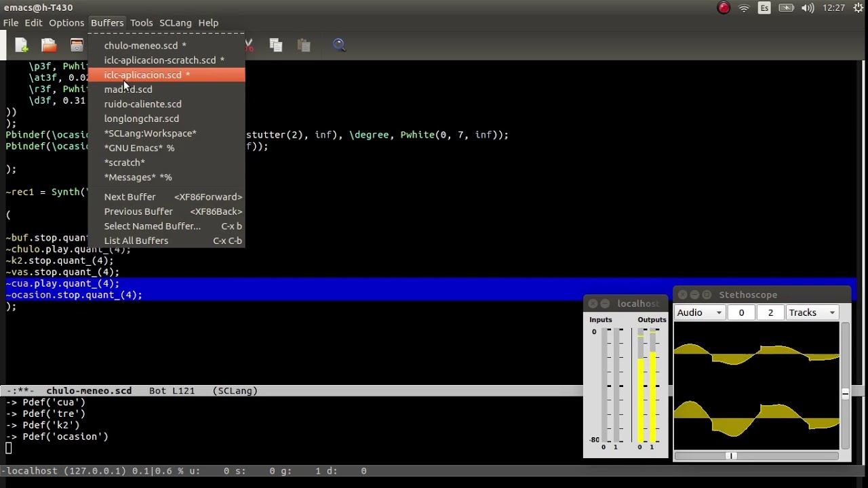Open the Options menu

(x=66, y=23)
